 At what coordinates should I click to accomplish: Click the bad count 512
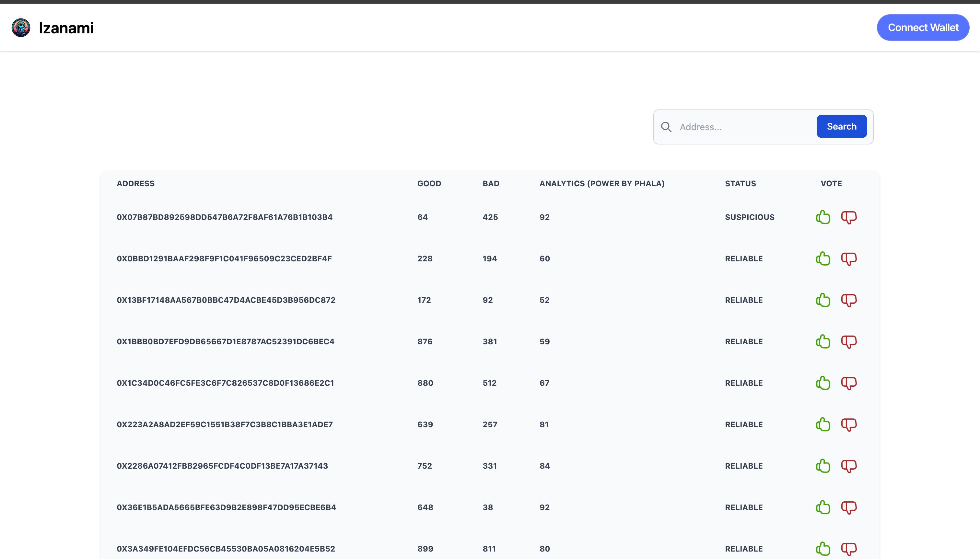489,383
